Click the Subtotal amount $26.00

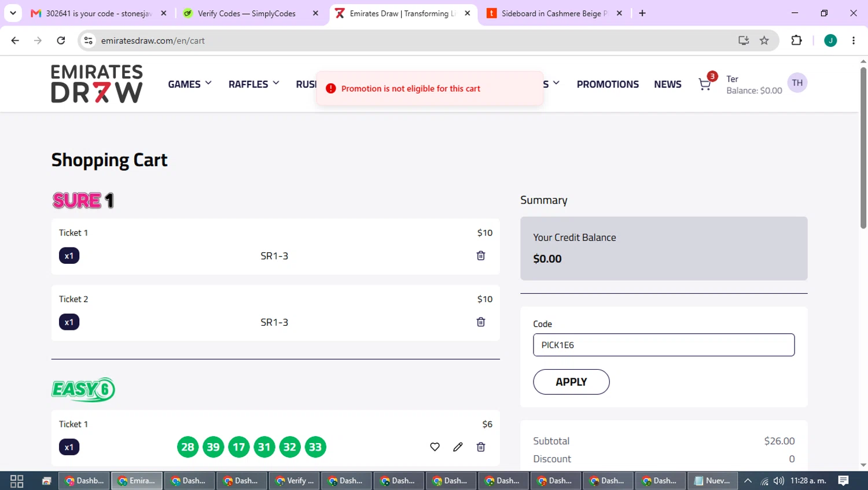[779, 441]
